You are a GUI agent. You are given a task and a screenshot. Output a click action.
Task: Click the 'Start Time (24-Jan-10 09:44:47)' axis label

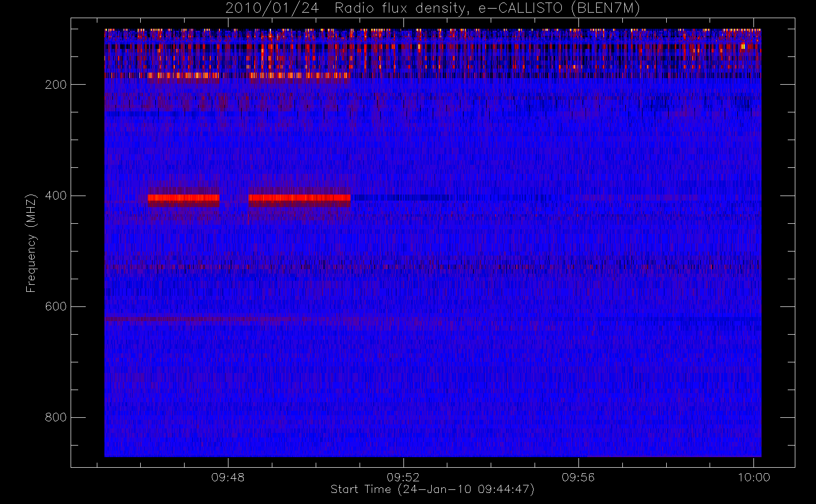click(432, 489)
